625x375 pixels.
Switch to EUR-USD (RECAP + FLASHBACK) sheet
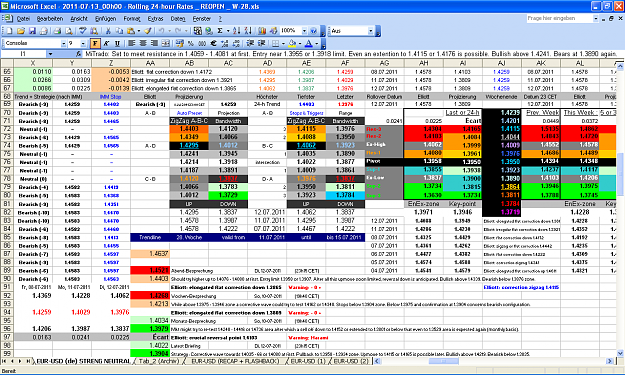[235, 361]
